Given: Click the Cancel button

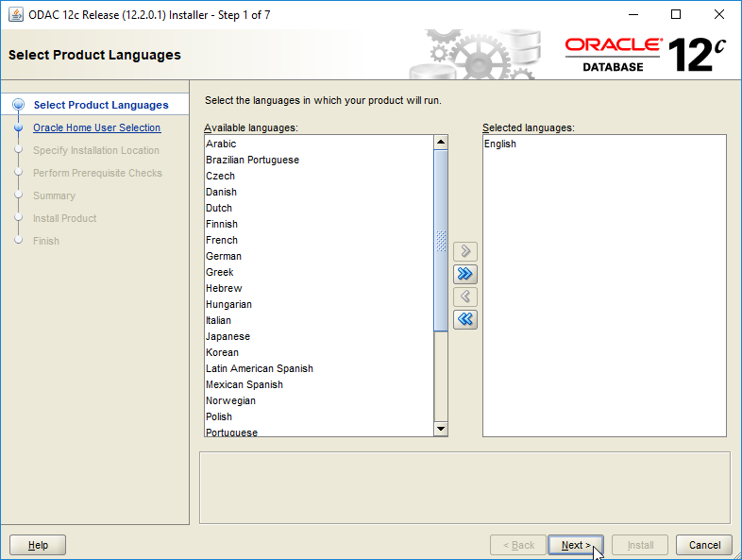Looking at the screenshot, I should coord(704,545).
